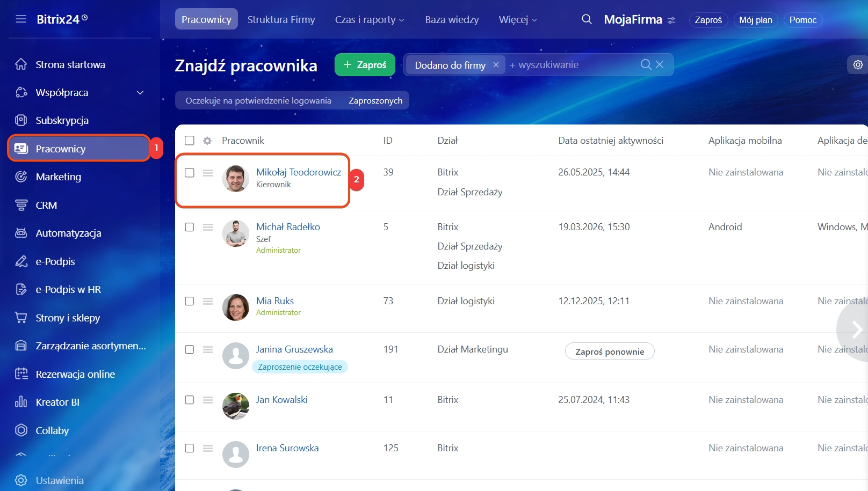
Task: Click the green Zaproś button
Action: (365, 64)
